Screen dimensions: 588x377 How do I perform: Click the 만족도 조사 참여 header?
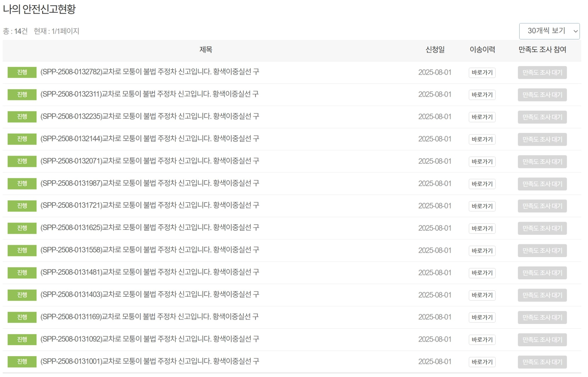[542, 50]
